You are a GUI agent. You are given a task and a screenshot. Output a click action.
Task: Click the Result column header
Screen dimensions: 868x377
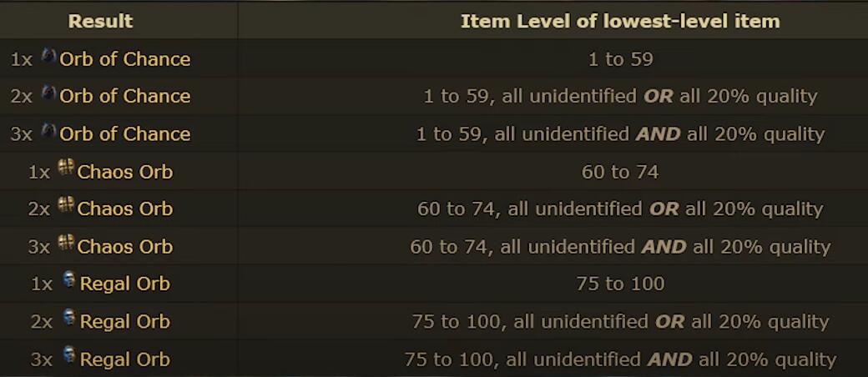(100, 21)
